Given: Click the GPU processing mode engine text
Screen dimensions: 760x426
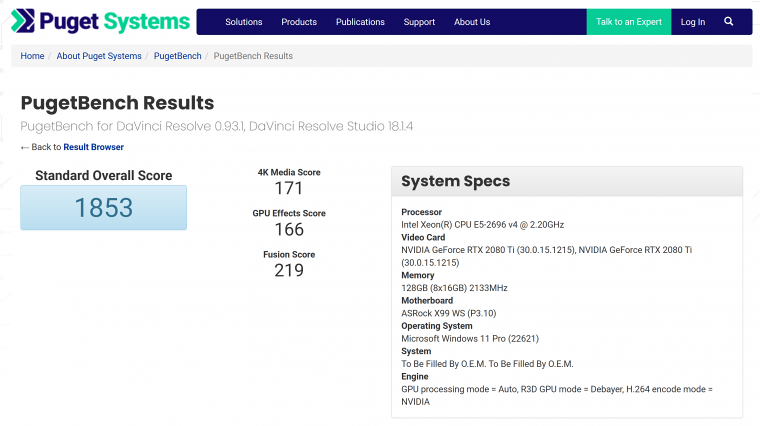Looking at the screenshot, I should pyautogui.click(x=556, y=395).
